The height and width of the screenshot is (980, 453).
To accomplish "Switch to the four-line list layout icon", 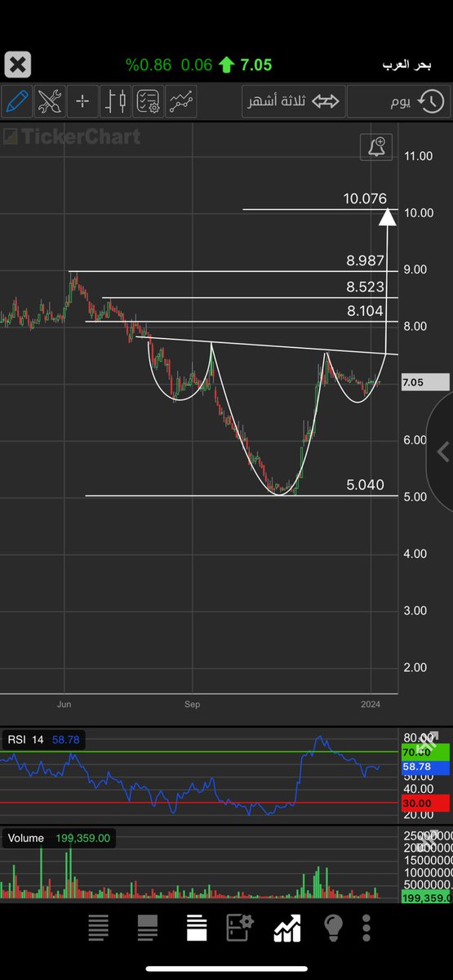I will point(98,928).
